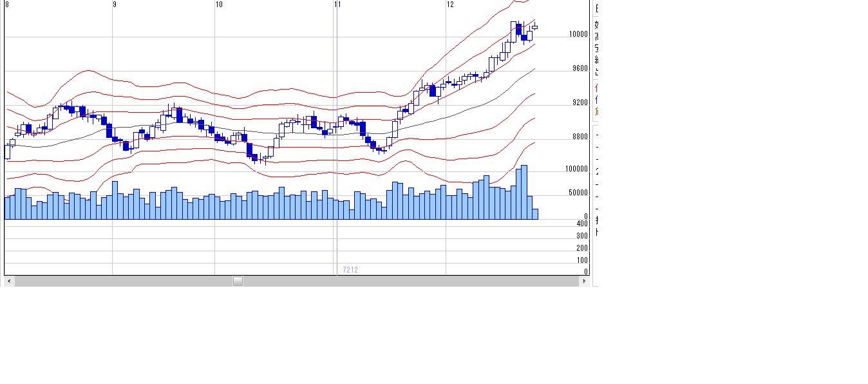The image size is (868, 384).
Task: Click the left arrow of the chart scrollbar
Action: [x=8, y=281]
